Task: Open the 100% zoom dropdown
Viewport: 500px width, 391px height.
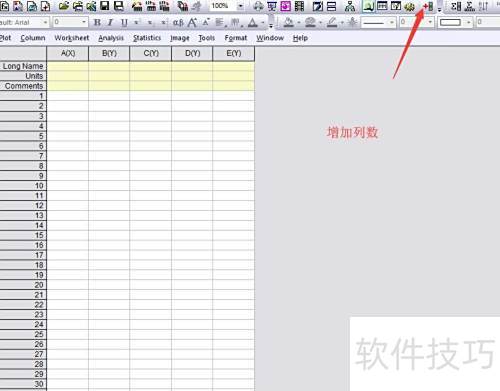Action: pyautogui.click(x=241, y=6)
